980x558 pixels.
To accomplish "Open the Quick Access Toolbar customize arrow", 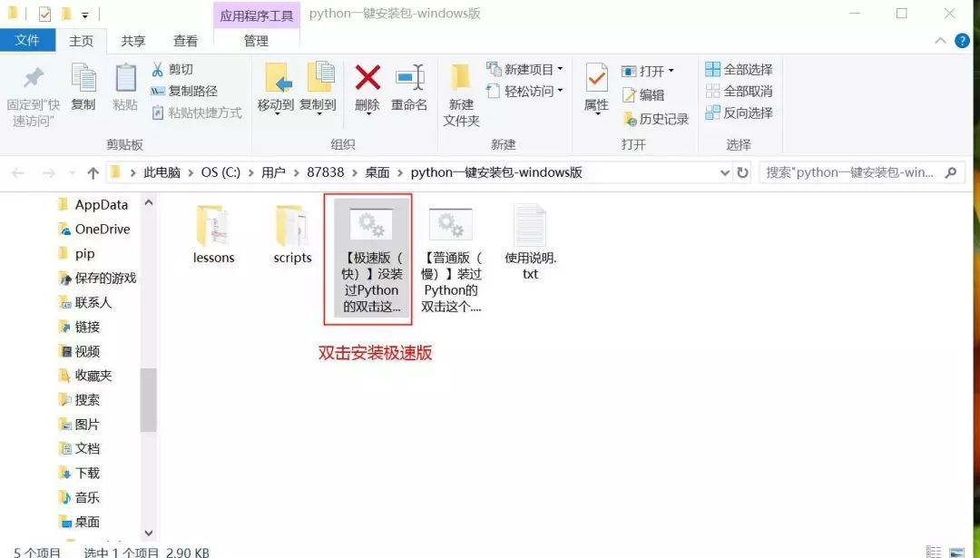I will (85, 15).
